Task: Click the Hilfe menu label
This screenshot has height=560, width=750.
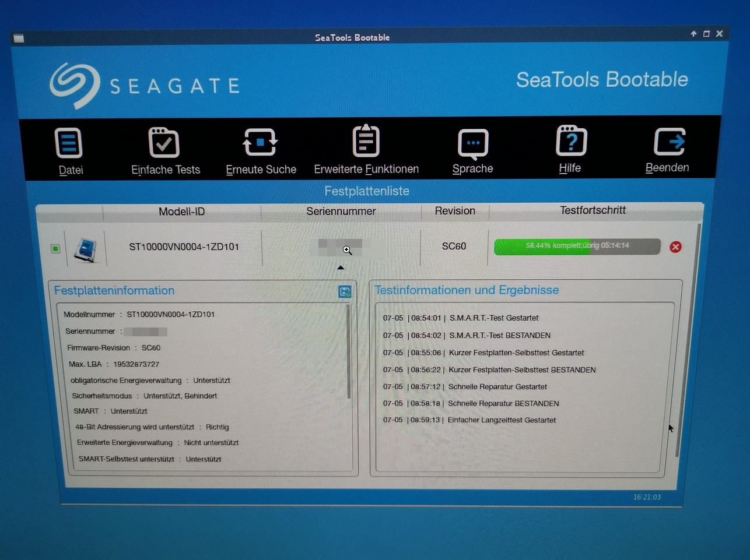Action: pyautogui.click(x=570, y=168)
